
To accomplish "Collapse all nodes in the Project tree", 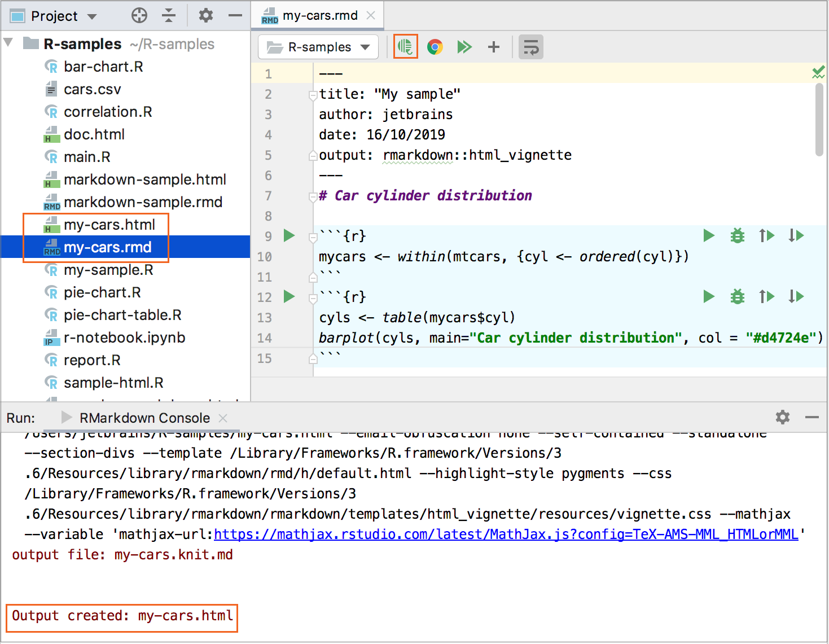I will pyautogui.click(x=169, y=15).
